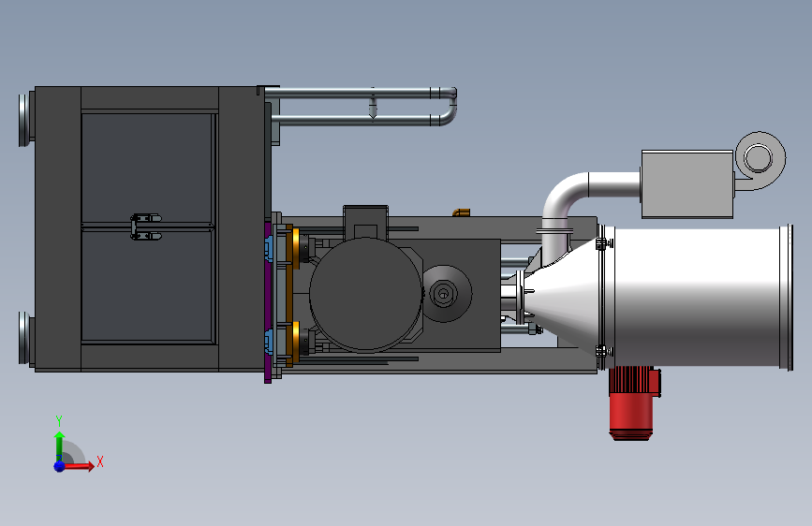The height and width of the screenshot is (526, 812).
Task: Select the large dark circular tank
Action: [x=366, y=294]
